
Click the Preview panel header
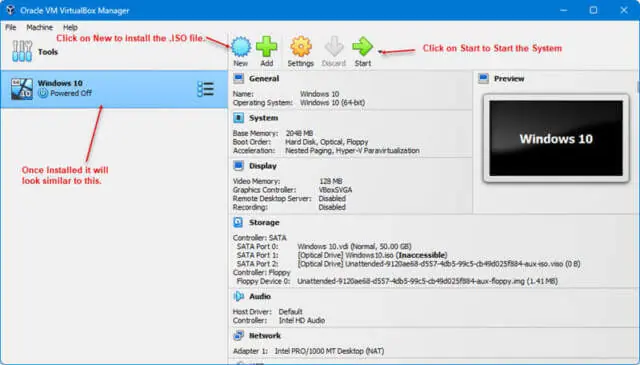coord(509,78)
